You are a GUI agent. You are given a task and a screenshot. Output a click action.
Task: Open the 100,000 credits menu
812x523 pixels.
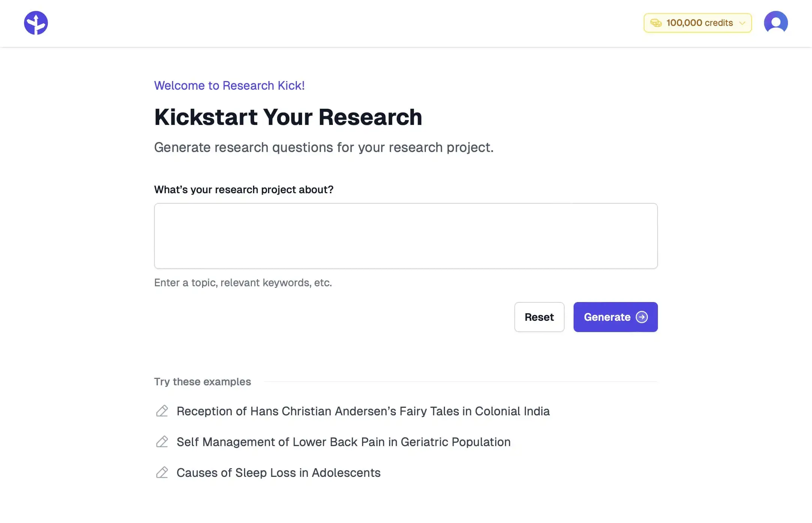[699, 23]
